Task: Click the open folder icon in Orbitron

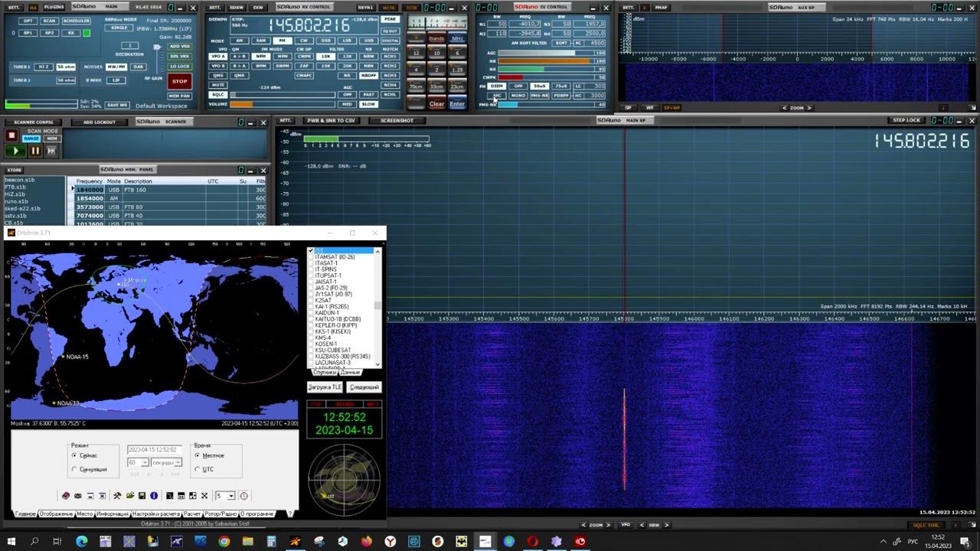Action: [x=130, y=496]
